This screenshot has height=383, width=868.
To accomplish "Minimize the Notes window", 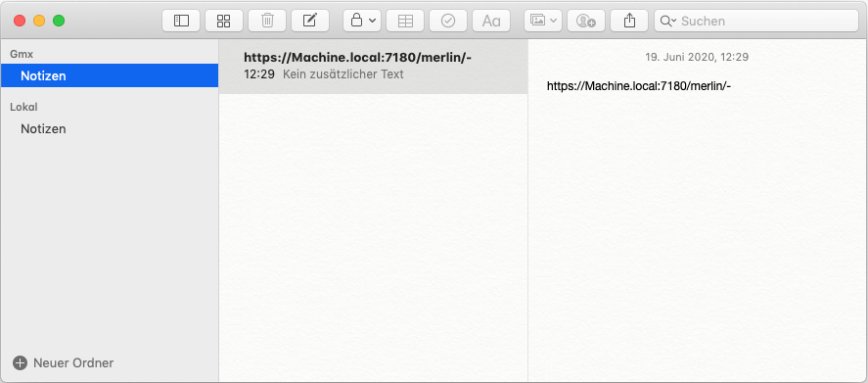I will pos(39,22).
